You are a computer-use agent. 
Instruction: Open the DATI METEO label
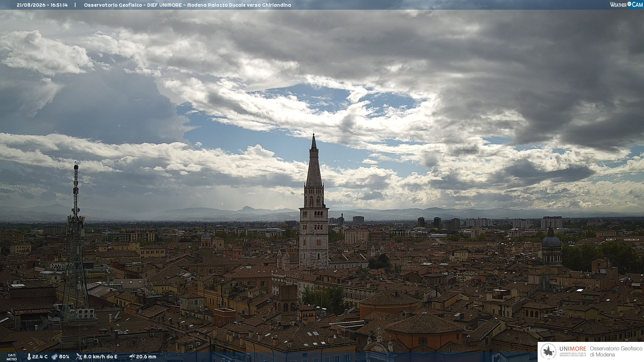12,357
